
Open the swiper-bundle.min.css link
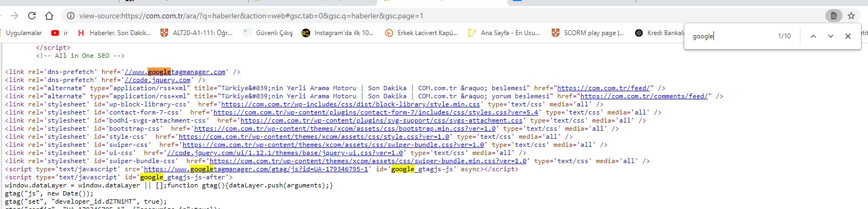click(368, 161)
